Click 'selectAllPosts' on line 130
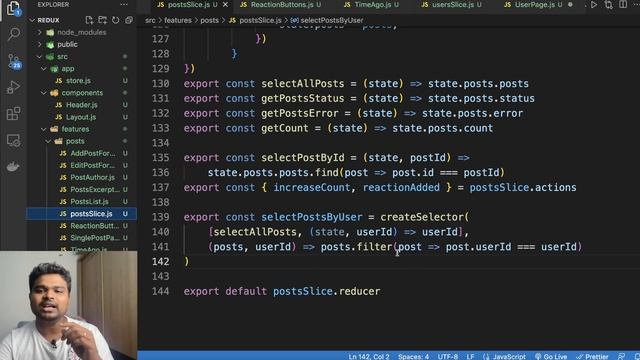 (302, 84)
